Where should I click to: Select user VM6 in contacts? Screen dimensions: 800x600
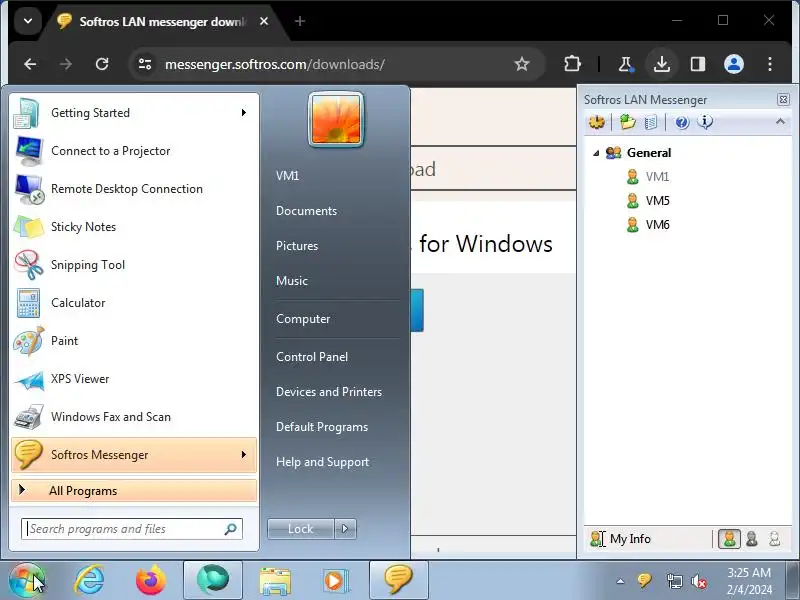coord(657,224)
